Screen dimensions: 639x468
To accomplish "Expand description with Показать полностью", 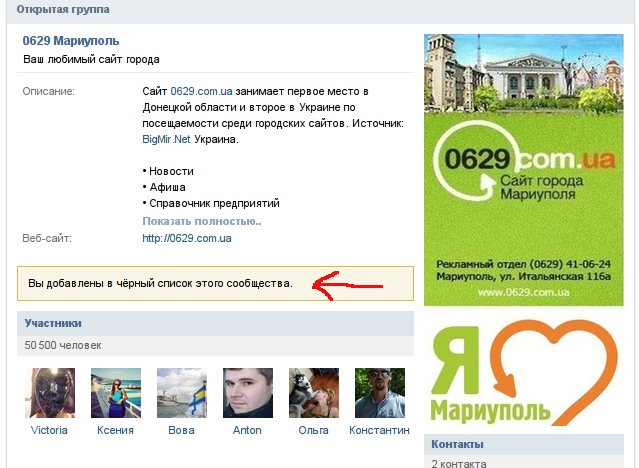I will click(x=202, y=221).
